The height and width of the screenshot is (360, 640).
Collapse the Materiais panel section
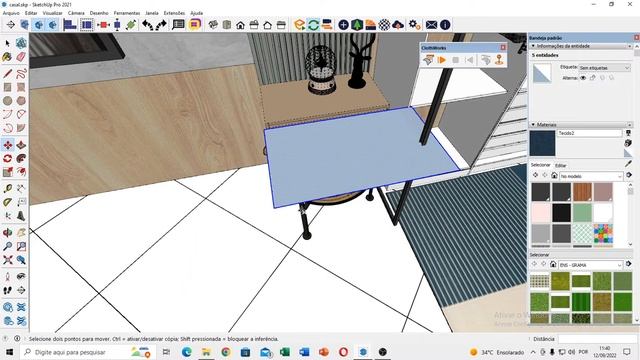click(x=533, y=124)
